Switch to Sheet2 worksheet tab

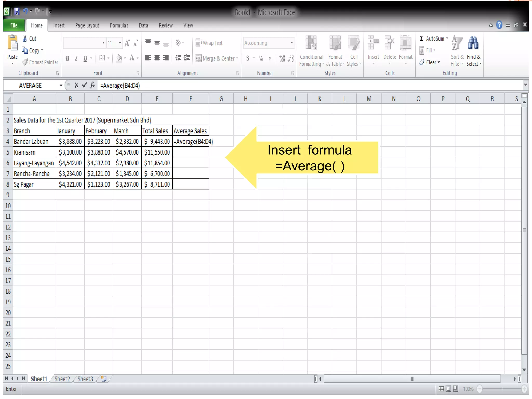click(62, 379)
